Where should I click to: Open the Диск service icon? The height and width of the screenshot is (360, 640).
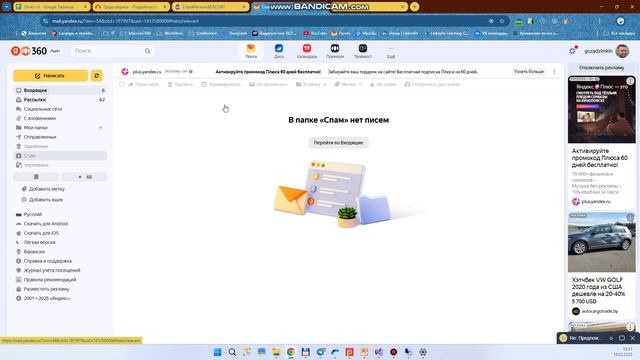pos(279,51)
